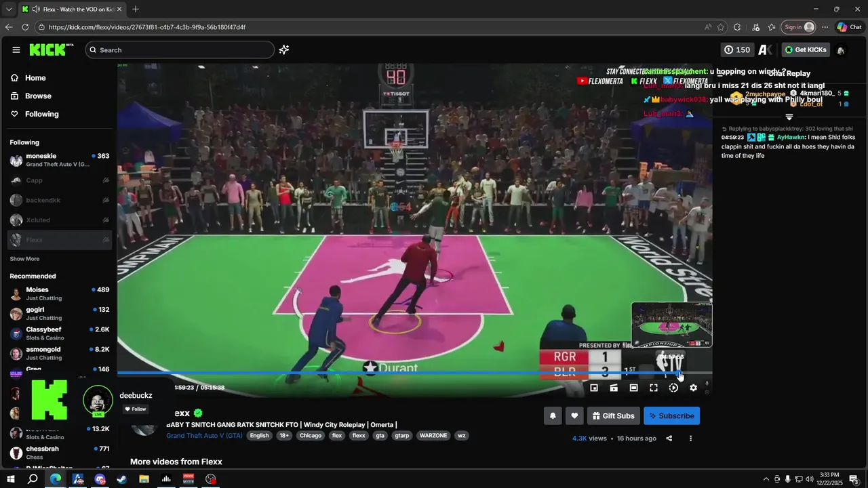Click the blue Subscribe button

671,415
